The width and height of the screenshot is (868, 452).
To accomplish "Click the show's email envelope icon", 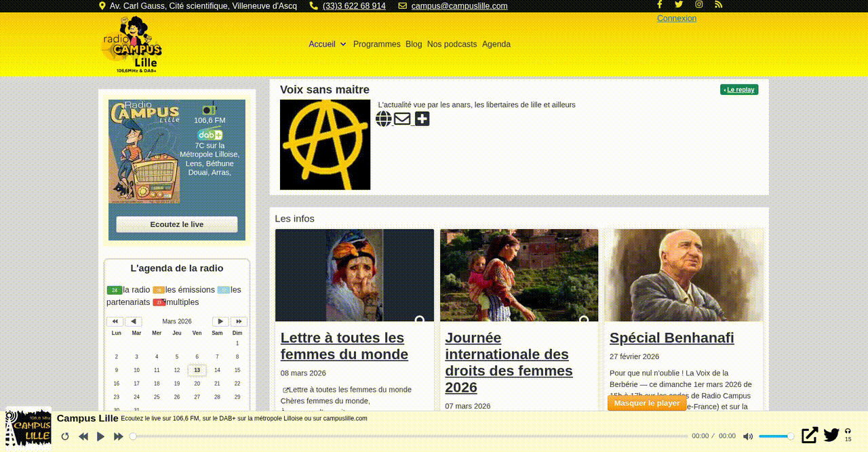I will [402, 119].
